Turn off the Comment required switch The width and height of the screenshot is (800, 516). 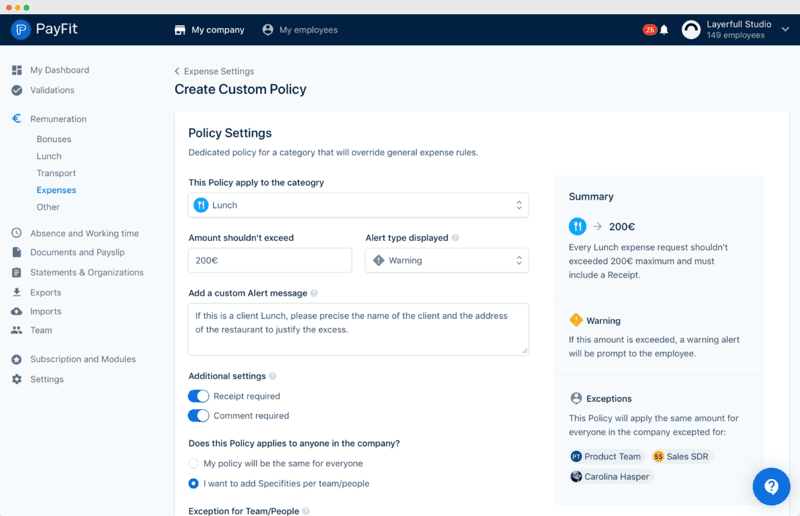pyautogui.click(x=198, y=415)
